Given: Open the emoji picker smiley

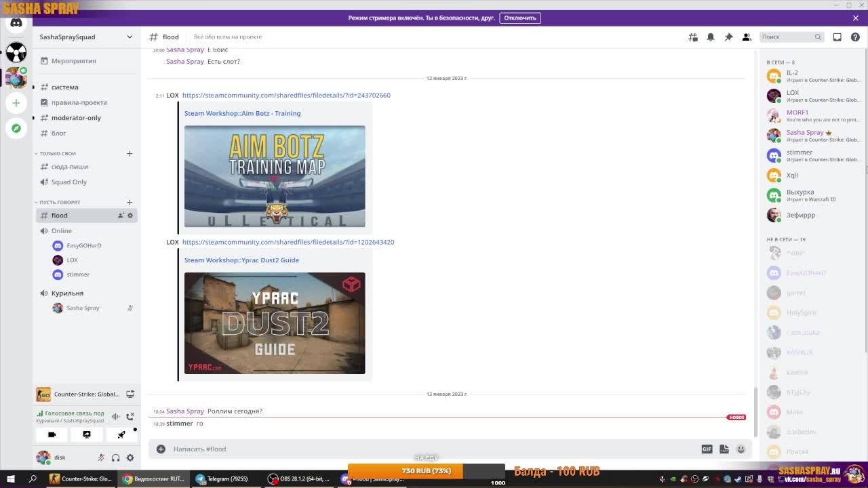Looking at the screenshot, I should (x=741, y=449).
